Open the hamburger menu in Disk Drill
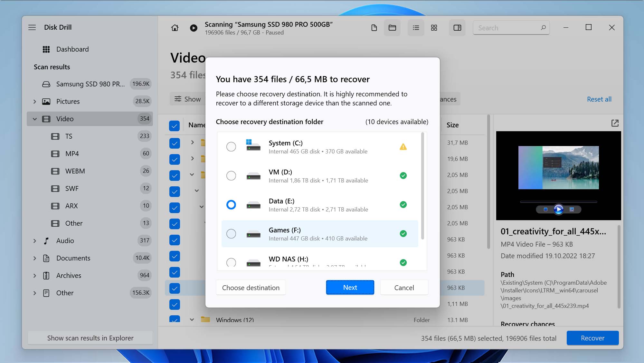This screenshot has height=363, width=644. pos(32,27)
